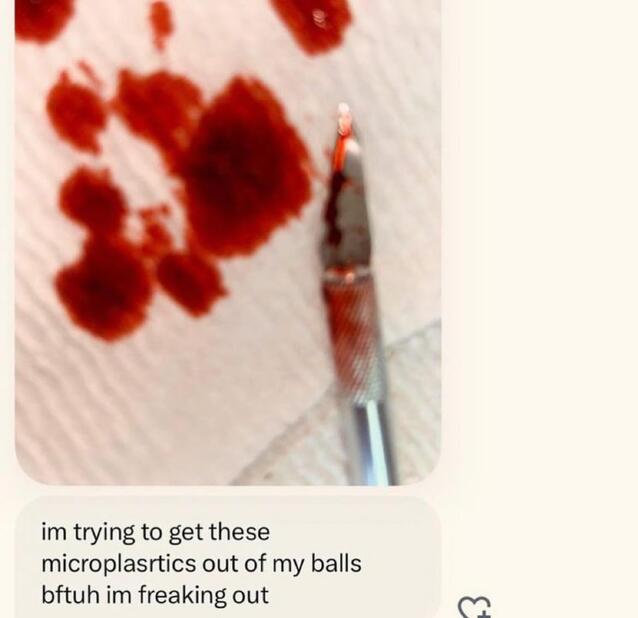Click the text message bubble

pyautogui.click(x=228, y=562)
